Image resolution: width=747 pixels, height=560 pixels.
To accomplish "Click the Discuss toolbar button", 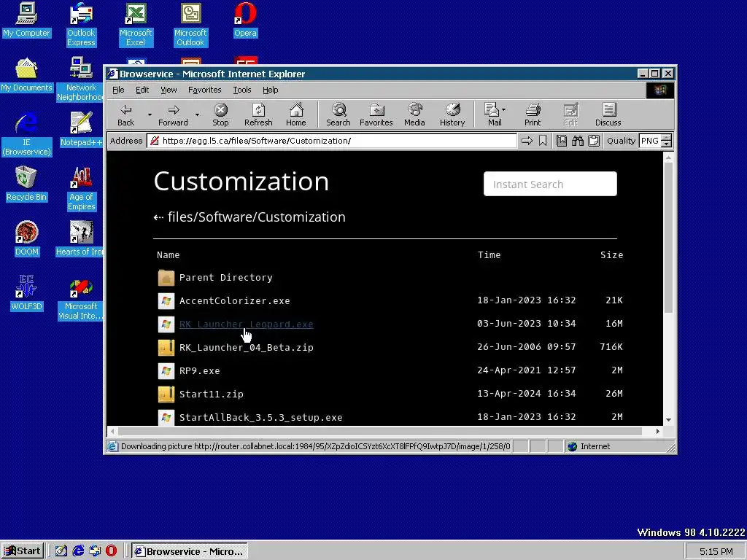I will coord(608,115).
